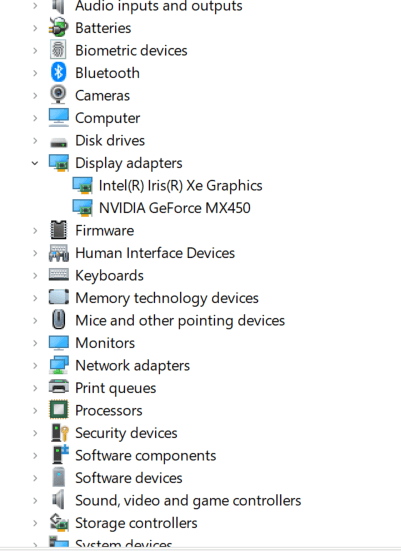The height and width of the screenshot is (551, 401).
Task: Click the Intel Iris Xe Graphics device icon
Action: pos(83,186)
